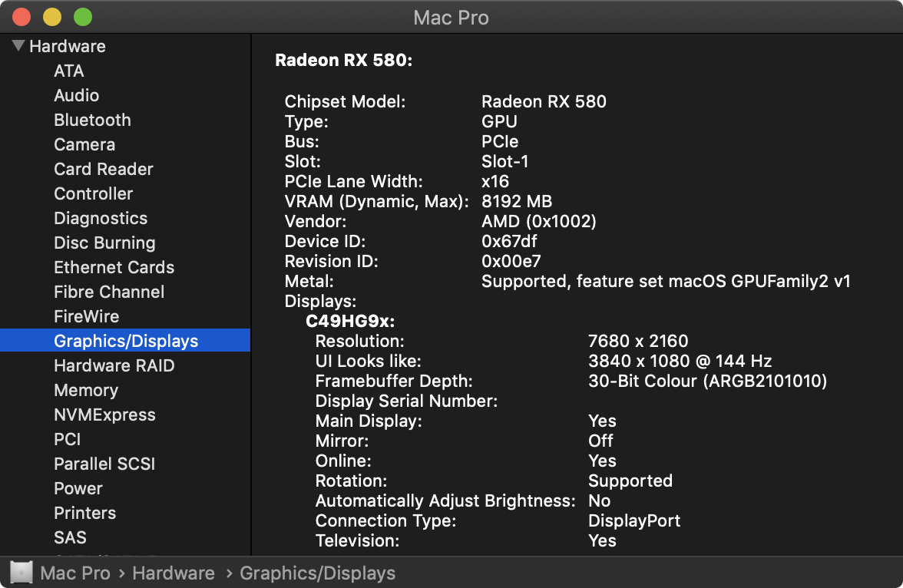Open the NVMExpress section

pyautogui.click(x=104, y=415)
